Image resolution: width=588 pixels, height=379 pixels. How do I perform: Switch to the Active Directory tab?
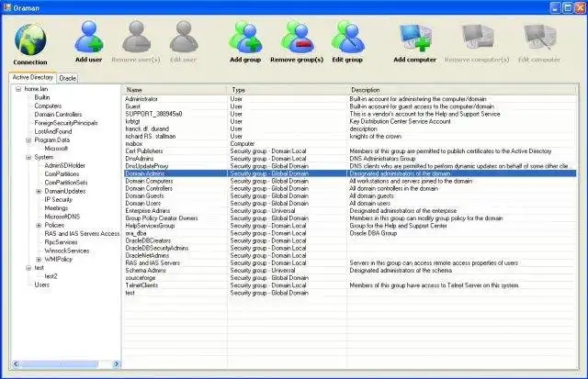coord(33,77)
